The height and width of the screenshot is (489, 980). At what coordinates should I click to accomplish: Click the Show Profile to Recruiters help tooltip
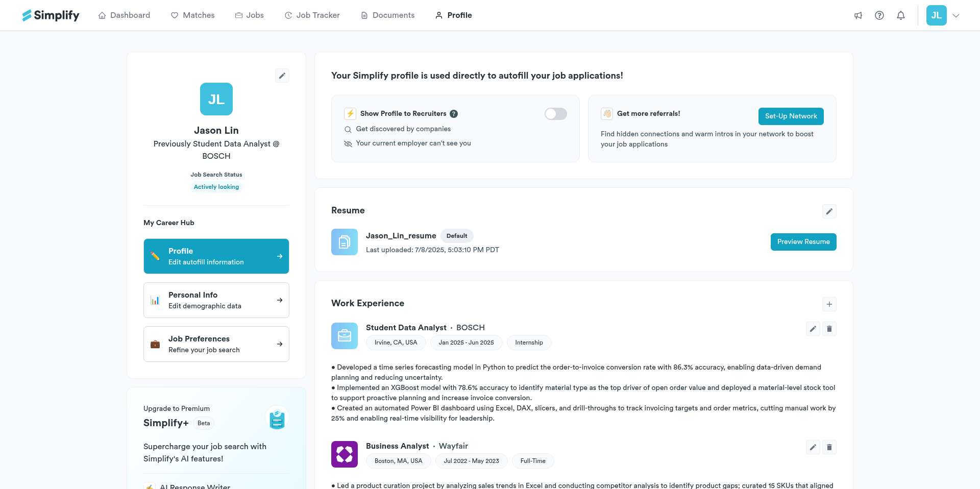coord(454,114)
